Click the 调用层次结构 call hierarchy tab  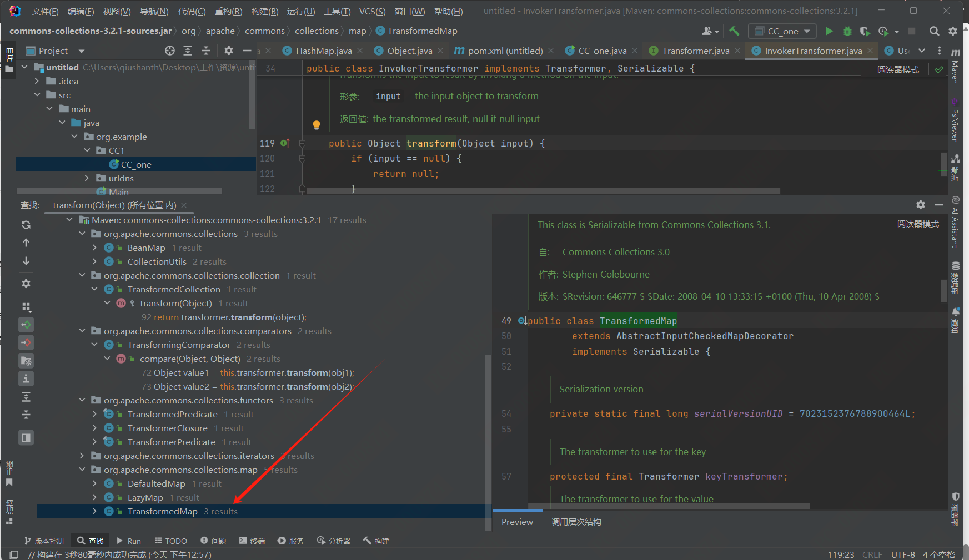(x=576, y=522)
